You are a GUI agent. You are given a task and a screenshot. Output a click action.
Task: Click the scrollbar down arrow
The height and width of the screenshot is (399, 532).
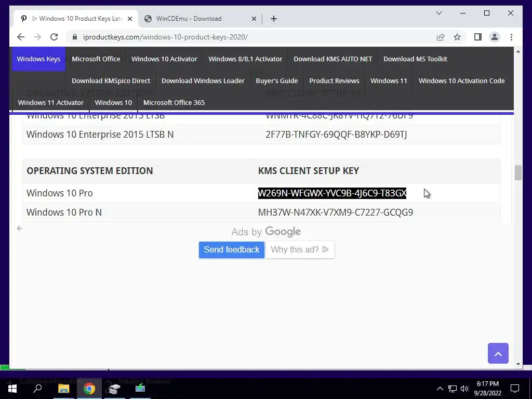coord(518,364)
